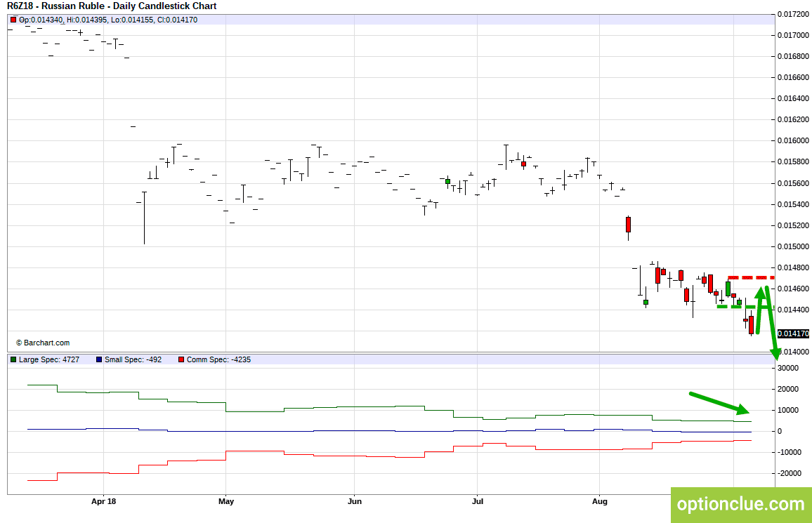Click the green candle near late June
The width and height of the screenshot is (812, 523).
[448, 182]
